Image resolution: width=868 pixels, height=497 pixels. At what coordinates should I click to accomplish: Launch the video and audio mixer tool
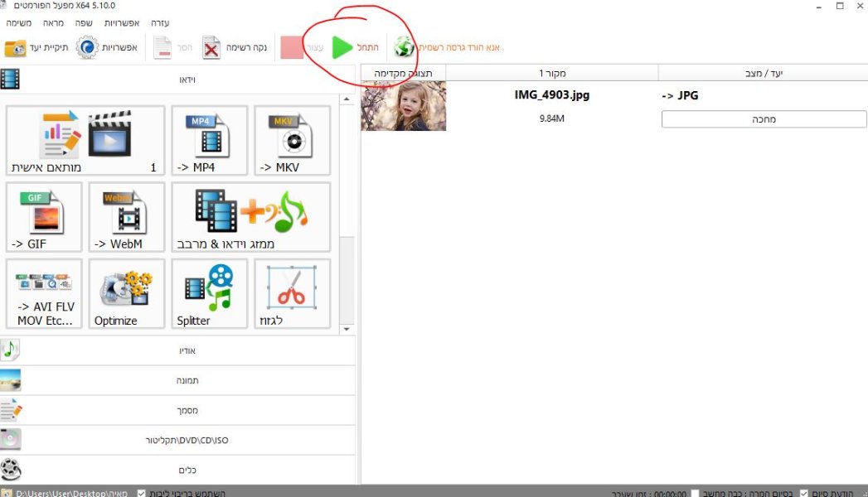pos(250,217)
